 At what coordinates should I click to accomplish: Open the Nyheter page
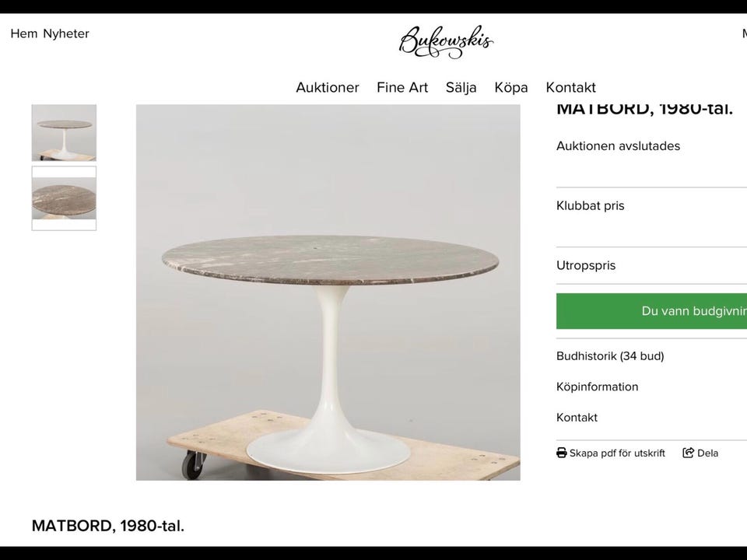coord(65,33)
